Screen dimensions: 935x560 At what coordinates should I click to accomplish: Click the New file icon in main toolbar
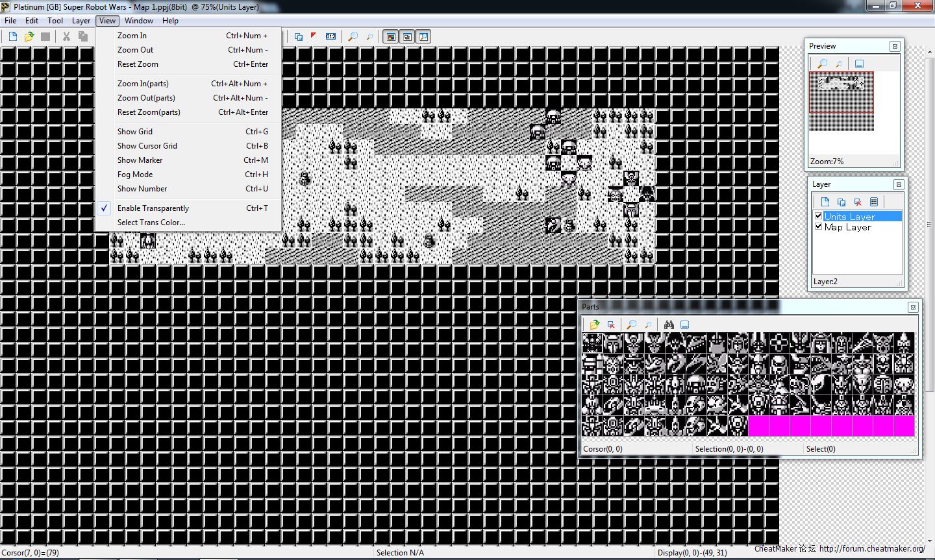point(13,36)
